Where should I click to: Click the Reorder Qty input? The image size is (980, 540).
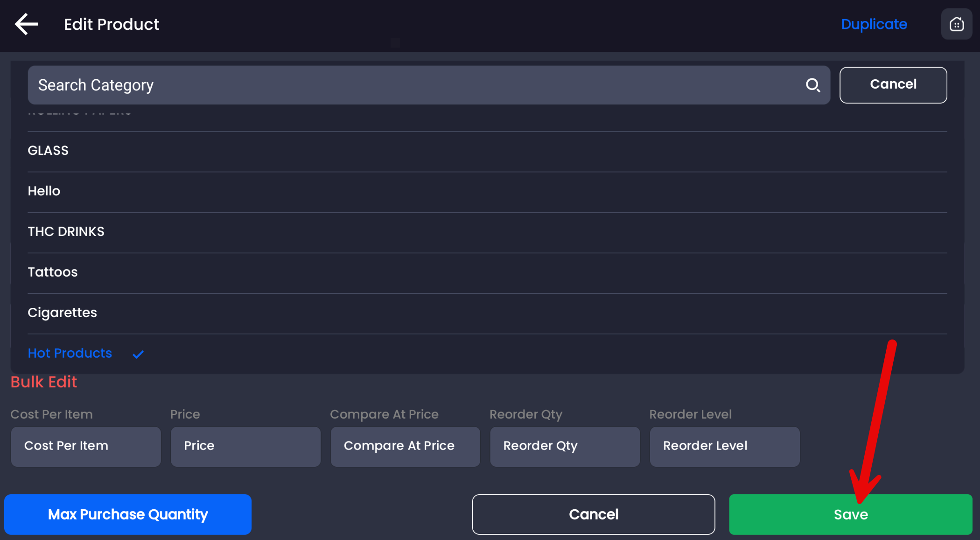[x=565, y=446]
